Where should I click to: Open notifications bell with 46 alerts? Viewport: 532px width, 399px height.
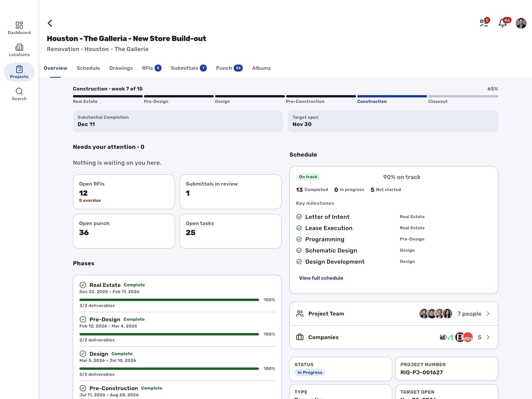(x=503, y=23)
